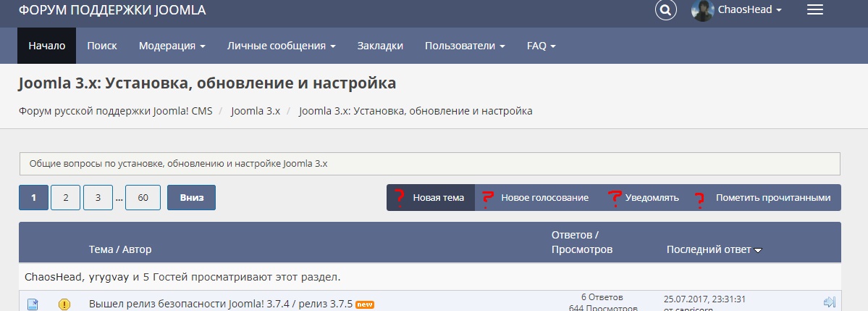Sort by Просмотров column header

point(582,249)
